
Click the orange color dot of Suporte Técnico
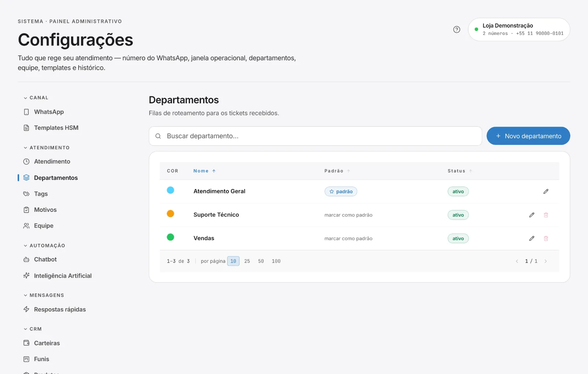pos(171,214)
